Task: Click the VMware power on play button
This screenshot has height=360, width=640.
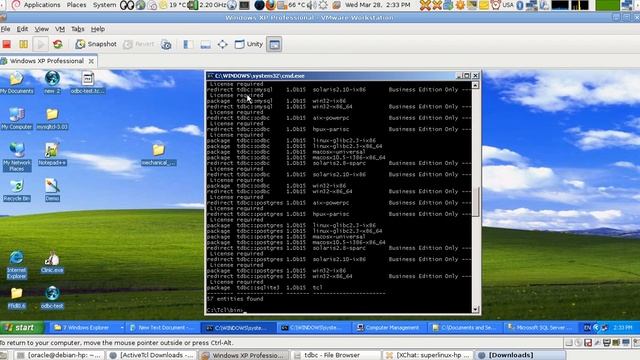Action: pos(40,44)
